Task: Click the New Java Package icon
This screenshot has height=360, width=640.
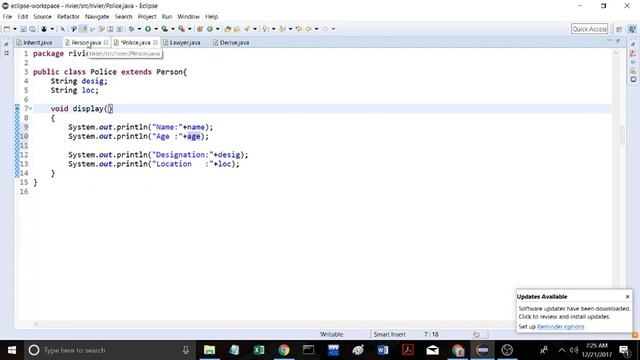Action: click(x=200, y=29)
